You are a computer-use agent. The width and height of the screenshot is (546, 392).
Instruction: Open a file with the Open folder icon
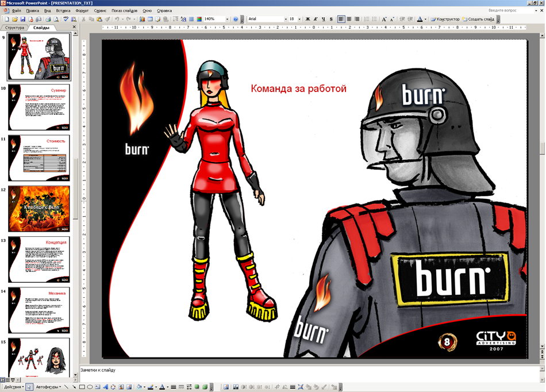[x=14, y=19]
